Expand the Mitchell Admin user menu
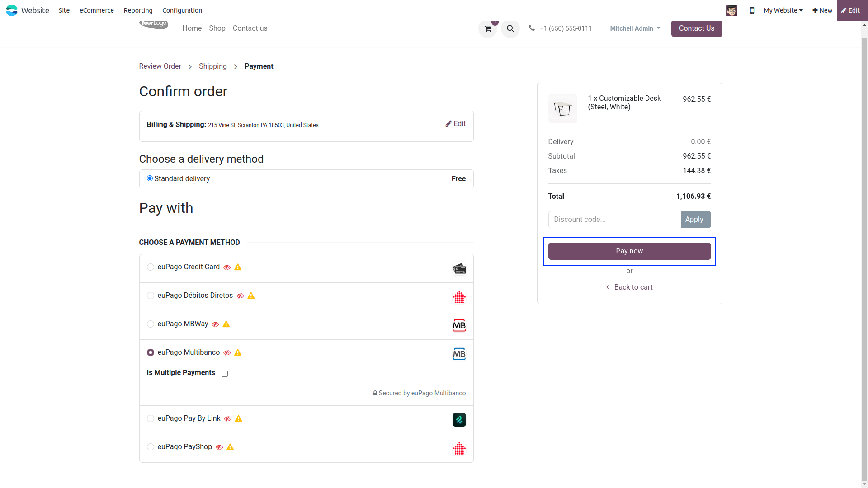868x488 pixels. click(635, 28)
